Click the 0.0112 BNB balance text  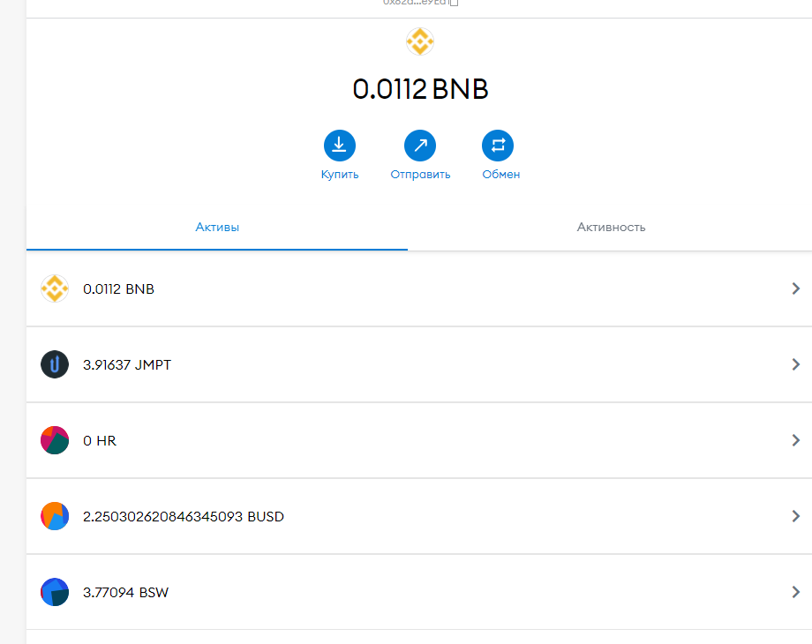pyautogui.click(x=420, y=88)
